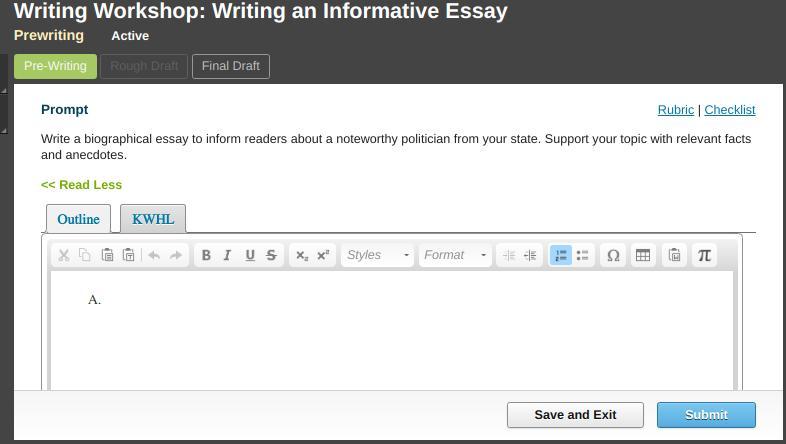The height and width of the screenshot is (444, 786).
Task: Select the Final Draft stage tab
Action: tap(231, 66)
